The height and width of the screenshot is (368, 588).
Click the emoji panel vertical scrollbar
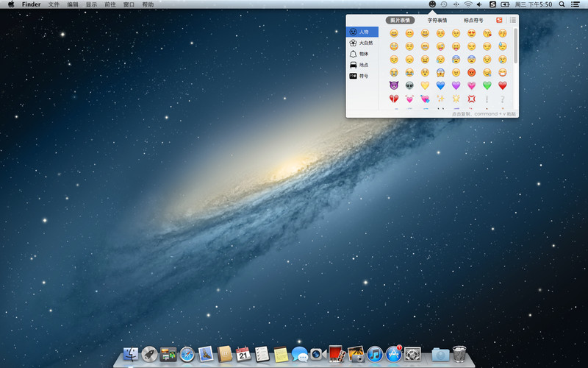(x=515, y=46)
